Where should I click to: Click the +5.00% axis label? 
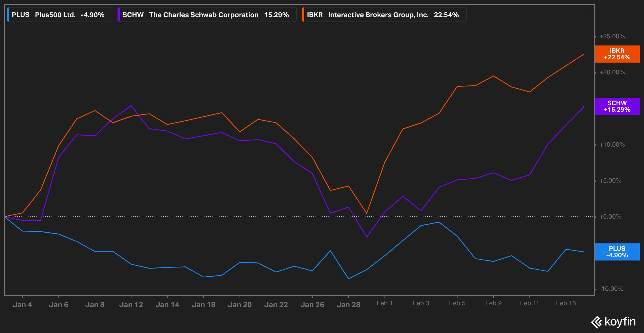click(x=610, y=181)
